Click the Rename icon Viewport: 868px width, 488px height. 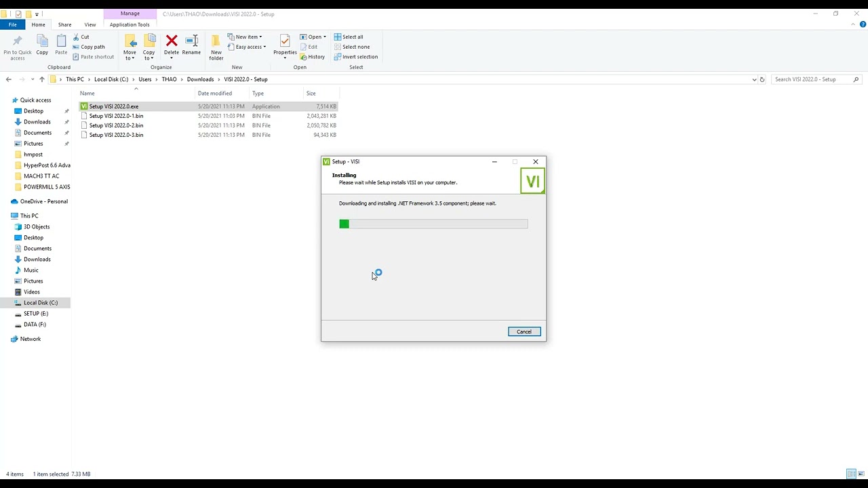click(x=191, y=45)
